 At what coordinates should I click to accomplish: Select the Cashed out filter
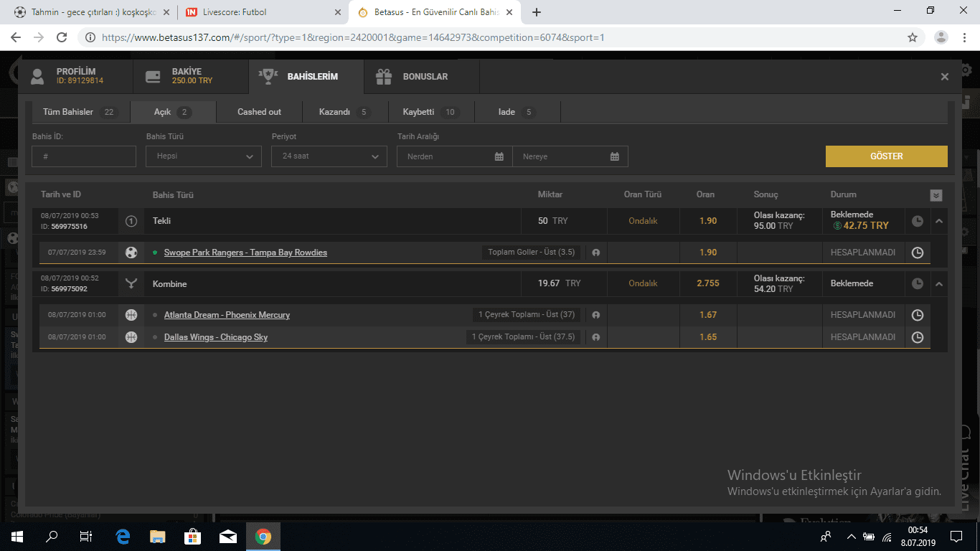click(x=259, y=112)
